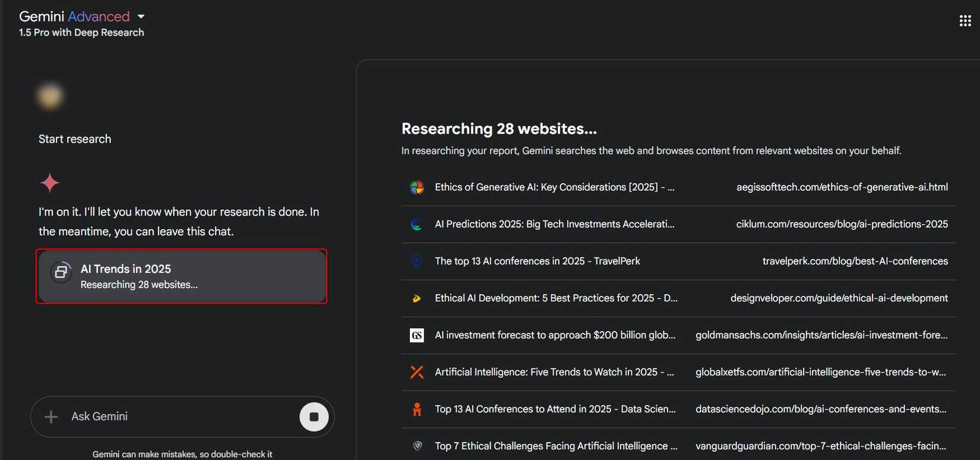980x460 pixels.
Task: Click the Global X ETFs orange X favicon
Action: click(417, 372)
